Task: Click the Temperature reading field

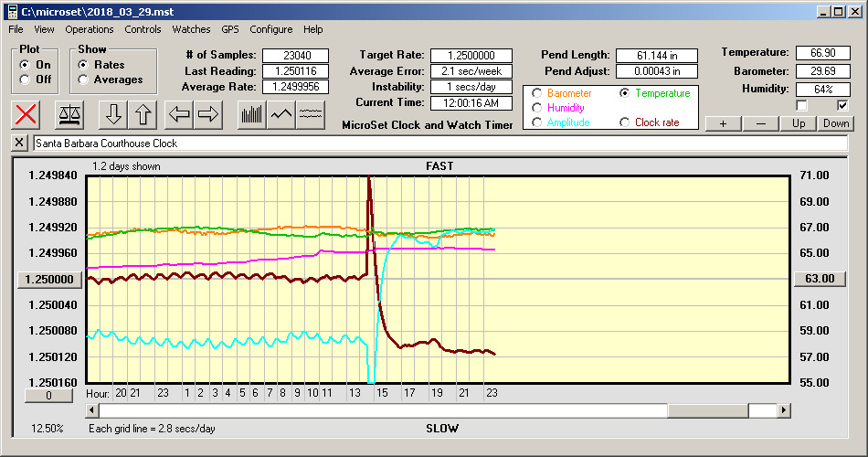Action: tap(822, 53)
